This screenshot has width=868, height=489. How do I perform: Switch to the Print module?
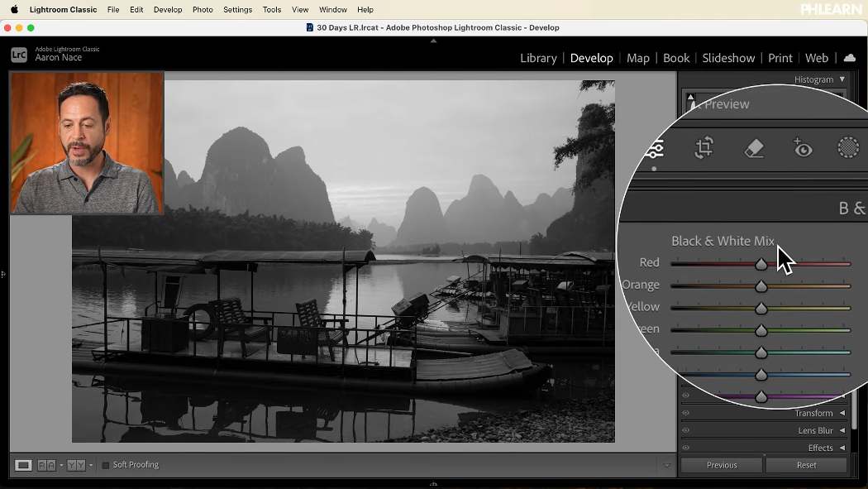(780, 58)
